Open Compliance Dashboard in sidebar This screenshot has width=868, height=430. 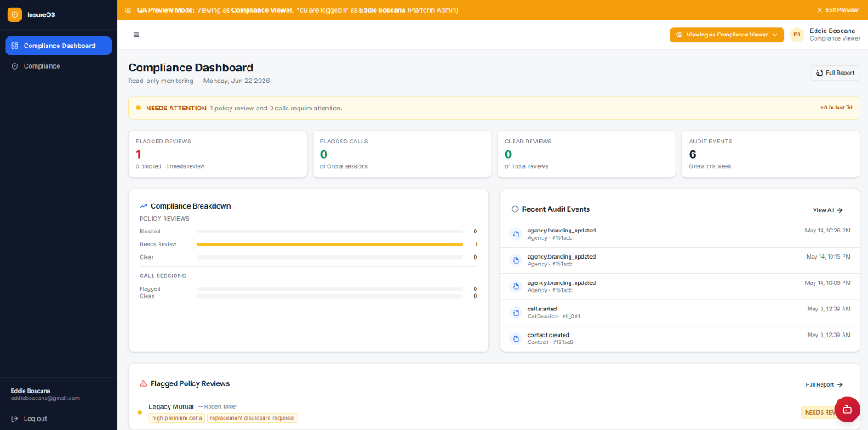click(58, 46)
